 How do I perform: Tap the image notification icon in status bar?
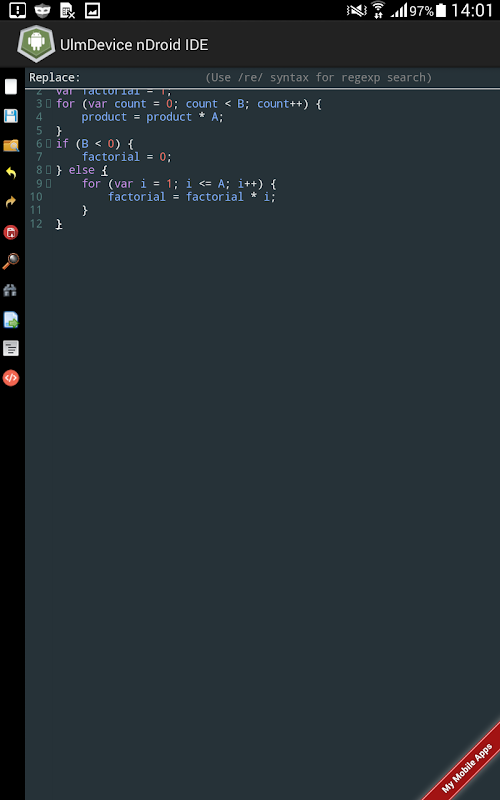[x=92, y=10]
